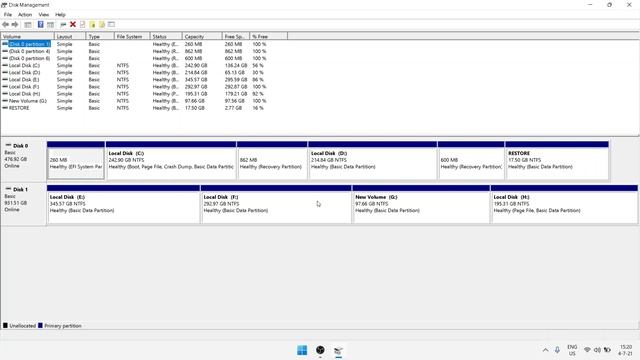Select Local Disk (D:) partition block on Disk 0
Image resolution: width=640 pixels, height=360 pixels.
pyautogui.click(x=373, y=160)
